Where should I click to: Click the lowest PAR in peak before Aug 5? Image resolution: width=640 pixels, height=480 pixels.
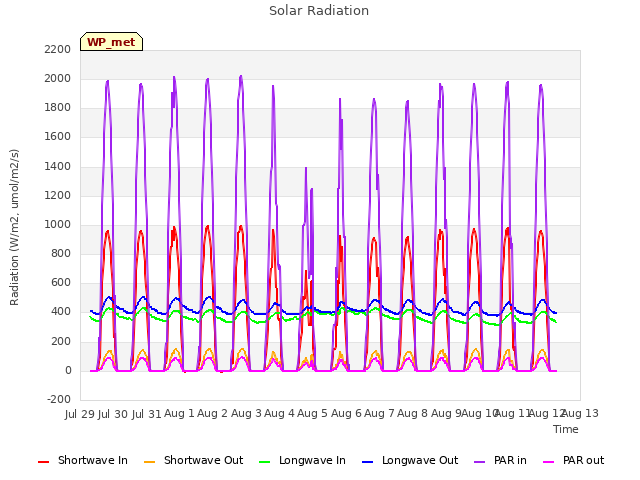click(306, 168)
